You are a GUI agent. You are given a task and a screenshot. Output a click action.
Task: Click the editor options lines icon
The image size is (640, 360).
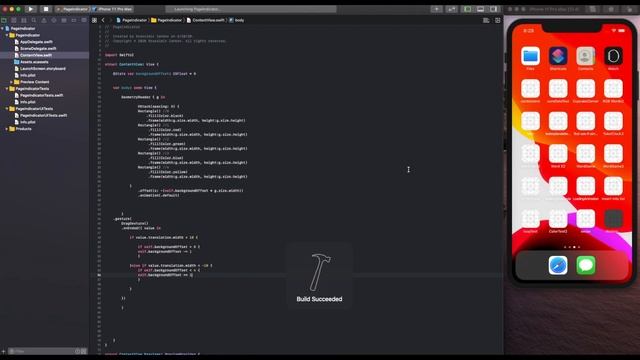486,20
